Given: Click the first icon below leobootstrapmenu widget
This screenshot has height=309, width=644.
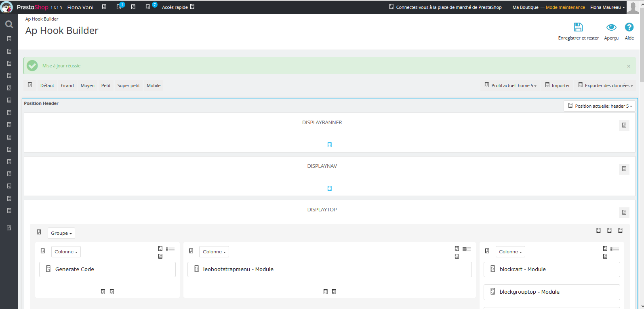Looking at the screenshot, I should coord(326,292).
